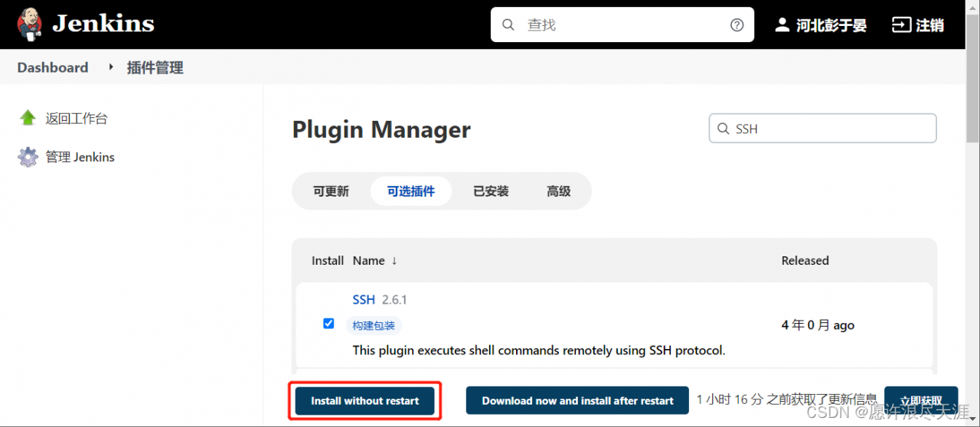Open 管理 Jenkins sidebar link
The height and width of the screenshot is (427, 980).
click(x=80, y=157)
